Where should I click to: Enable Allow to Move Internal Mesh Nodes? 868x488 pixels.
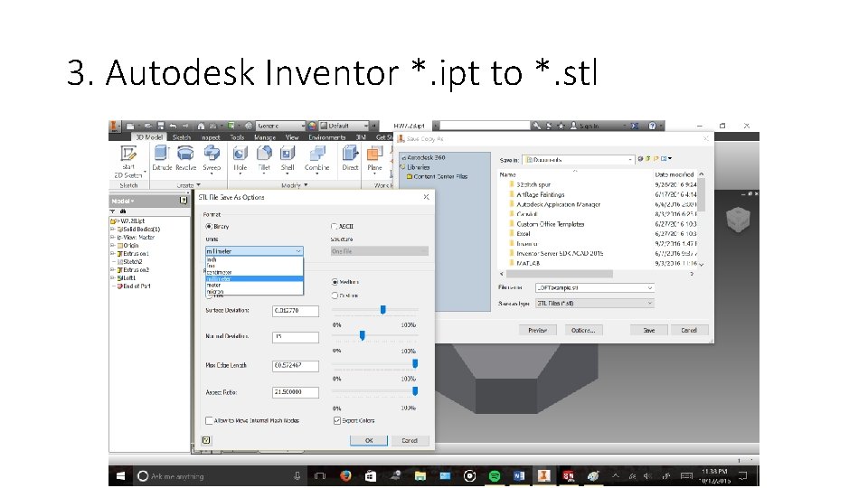pos(209,421)
